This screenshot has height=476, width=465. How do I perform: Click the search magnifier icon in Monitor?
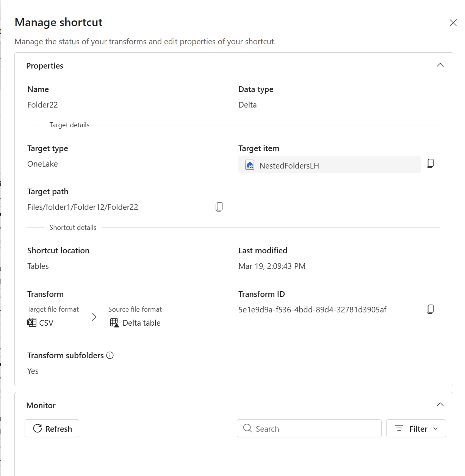[x=247, y=428]
